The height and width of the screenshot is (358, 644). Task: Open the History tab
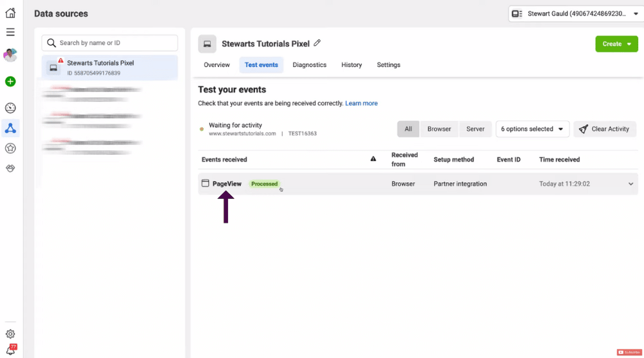tap(352, 65)
